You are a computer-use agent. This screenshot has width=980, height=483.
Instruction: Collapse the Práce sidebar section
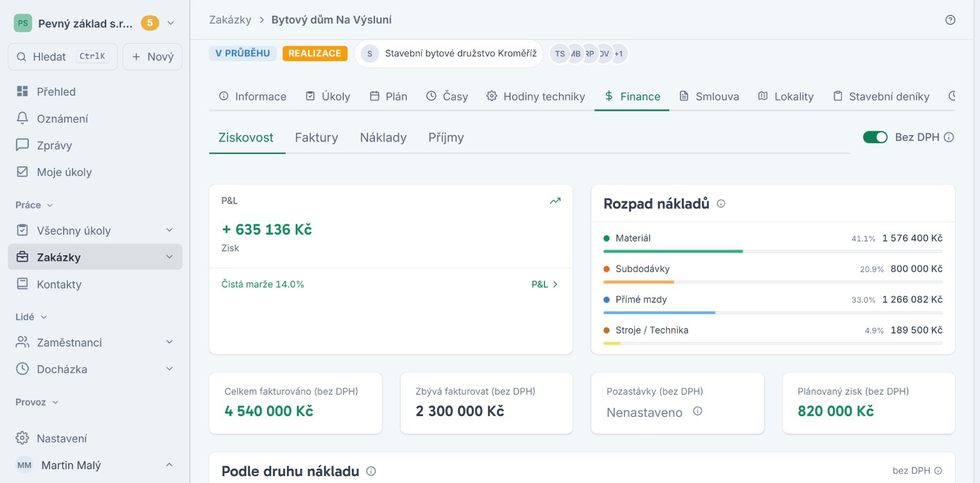point(34,205)
